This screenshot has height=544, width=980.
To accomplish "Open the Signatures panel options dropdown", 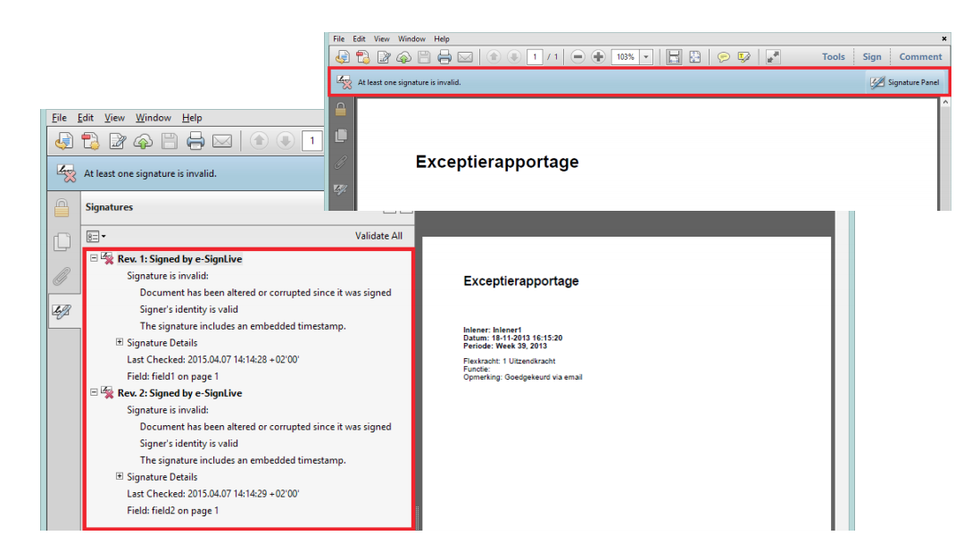I will [96, 237].
